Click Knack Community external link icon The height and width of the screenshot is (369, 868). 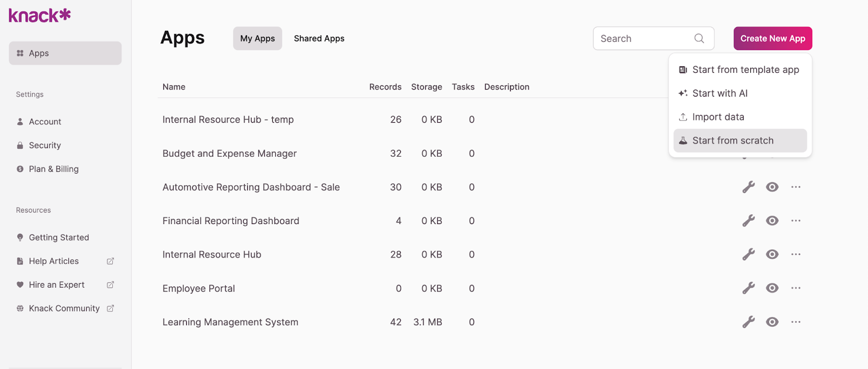[110, 308]
